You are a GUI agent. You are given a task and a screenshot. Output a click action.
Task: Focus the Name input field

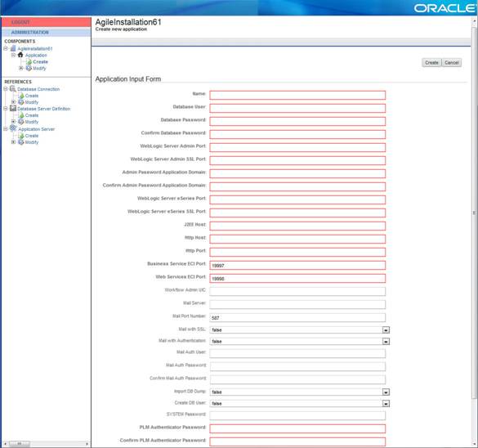coord(297,95)
